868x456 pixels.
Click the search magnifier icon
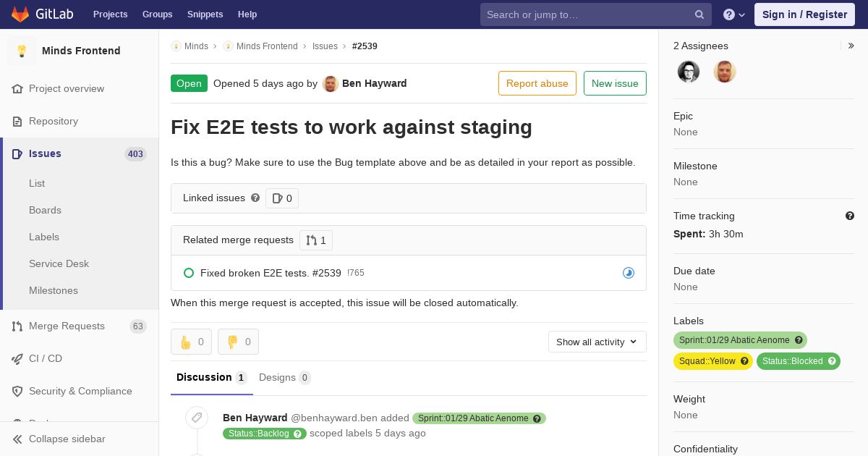[x=699, y=14]
